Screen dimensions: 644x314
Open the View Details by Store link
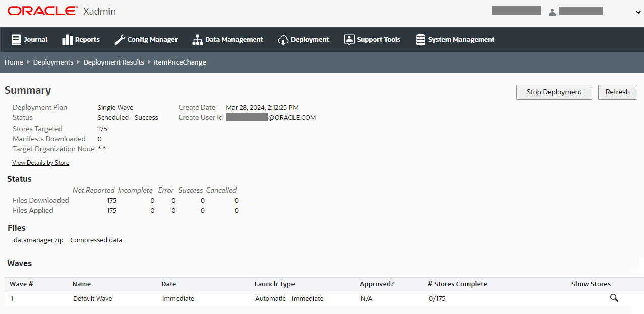[x=40, y=162]
